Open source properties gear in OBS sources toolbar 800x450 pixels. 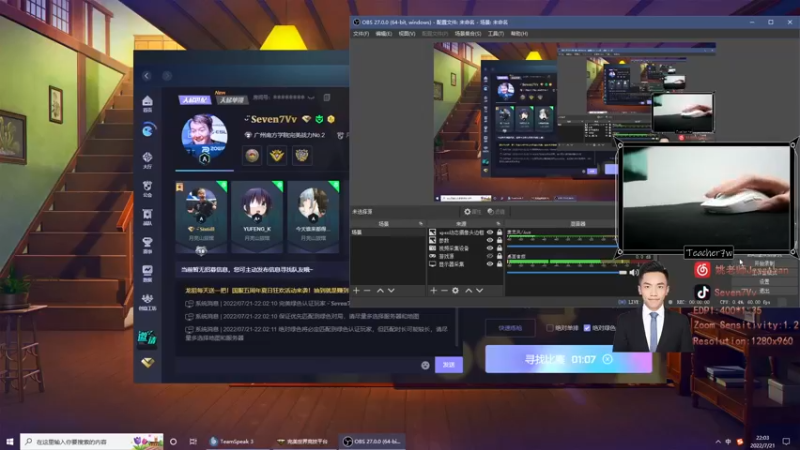coord(455,290)
